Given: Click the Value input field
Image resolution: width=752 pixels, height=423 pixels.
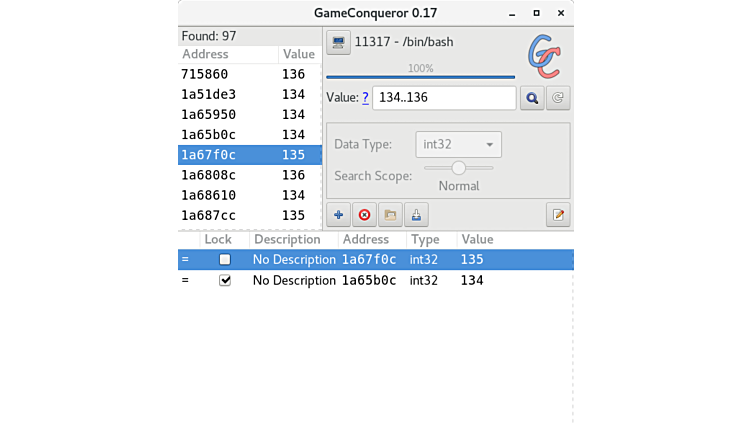Looking at the screenshot, I should pyautogui.click(x=443, y=98).
